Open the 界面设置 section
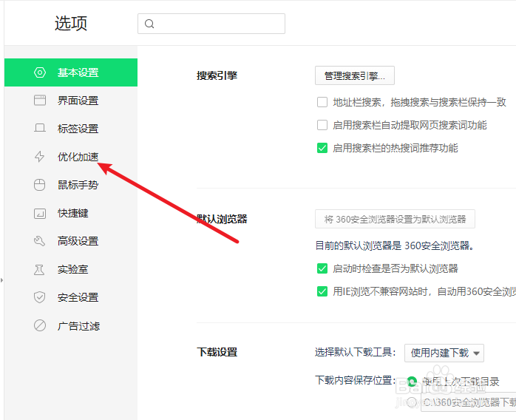 (x=71, y=101)
